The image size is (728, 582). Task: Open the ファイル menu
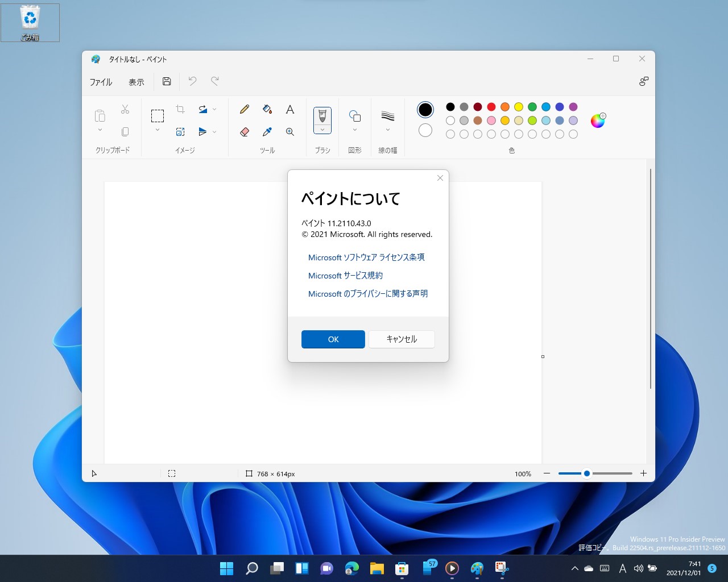[x=101, y=82]
